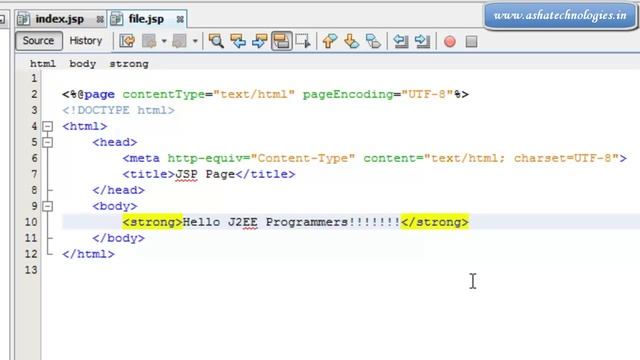
Task: Toggle bookmark on current line icon
Action: (373, 41)
